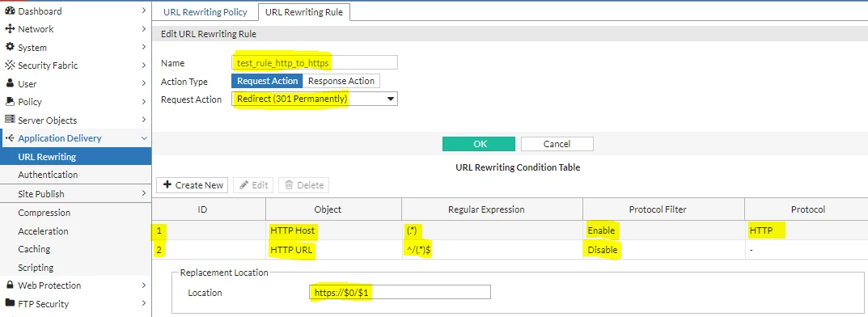The image size is (868, 317).
Task: Click the Location field https://$0/$1
Action: [400, 292]
